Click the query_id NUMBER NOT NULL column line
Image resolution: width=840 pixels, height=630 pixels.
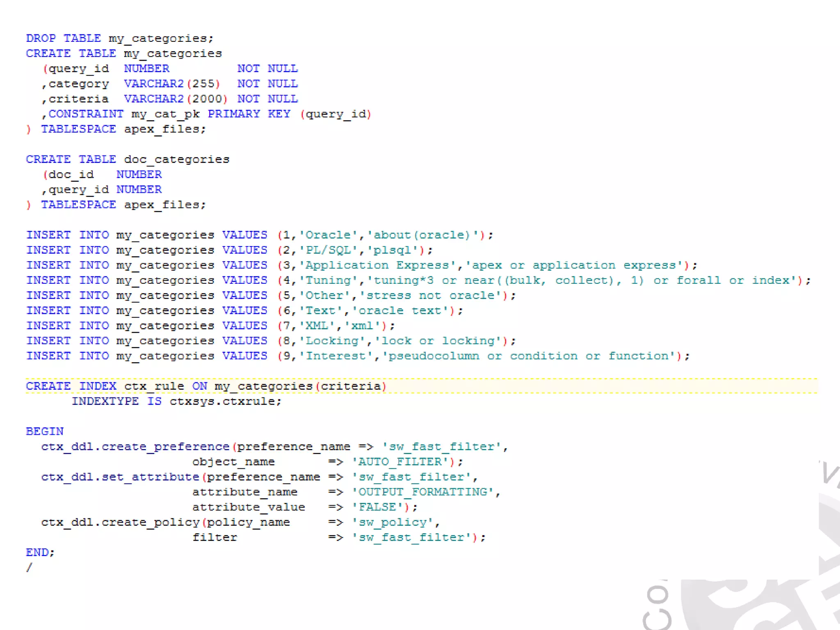click(x=170, y=68)
